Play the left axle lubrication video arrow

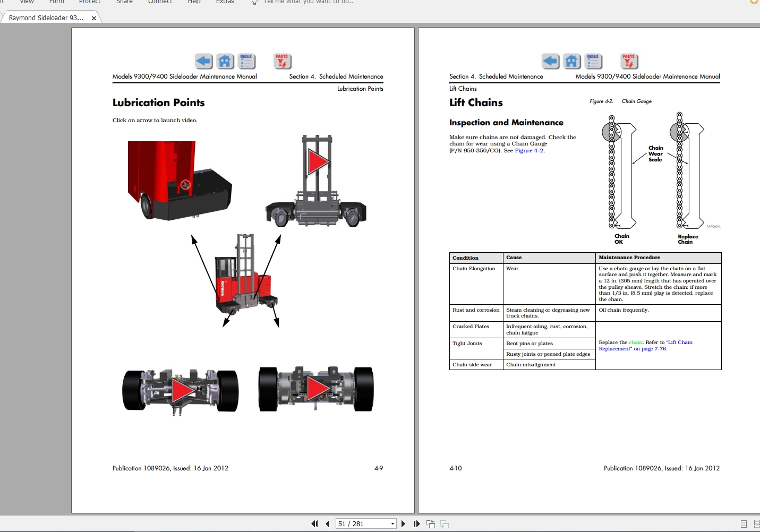(182, 391)
